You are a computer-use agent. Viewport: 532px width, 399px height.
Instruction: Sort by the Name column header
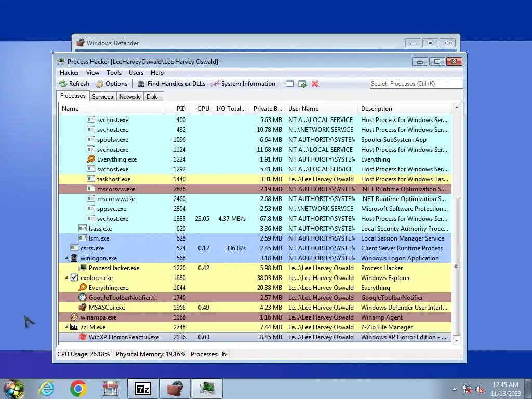(111, 109)
